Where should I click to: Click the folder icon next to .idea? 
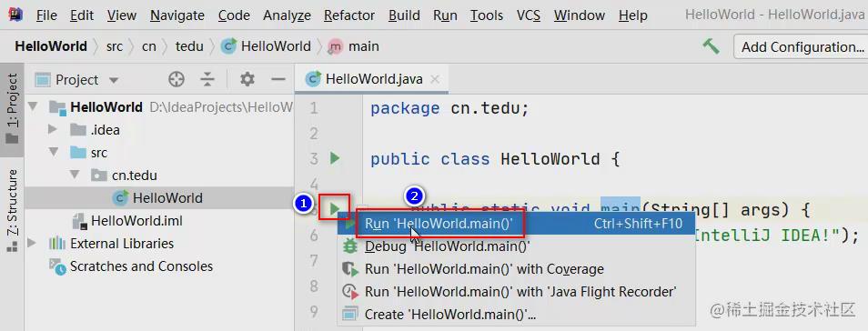click(78, 130)
